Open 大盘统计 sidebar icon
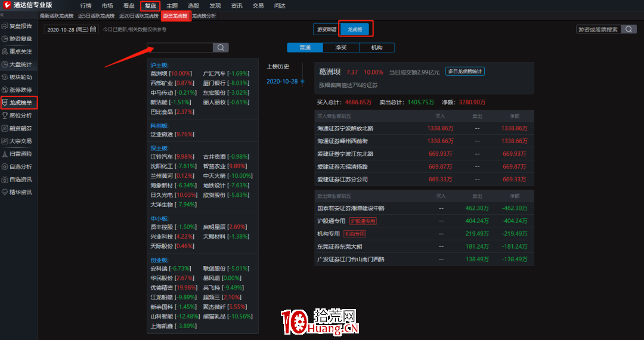The image size is (644, 340). 5,64
